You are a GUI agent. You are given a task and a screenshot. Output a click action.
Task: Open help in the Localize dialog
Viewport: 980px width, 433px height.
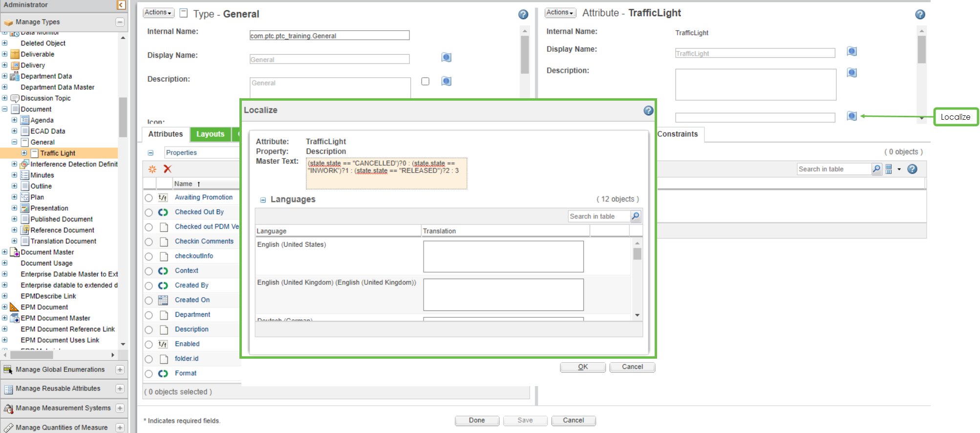point(648,110)
